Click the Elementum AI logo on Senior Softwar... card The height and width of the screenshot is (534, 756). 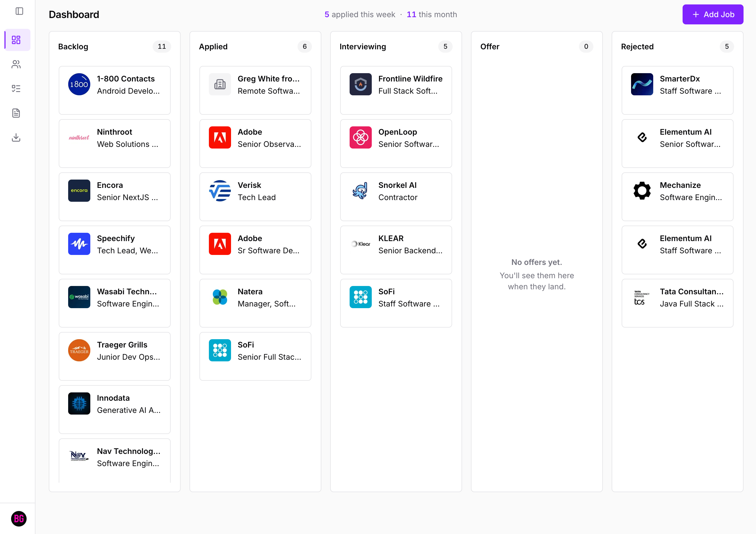click(642, 137)
